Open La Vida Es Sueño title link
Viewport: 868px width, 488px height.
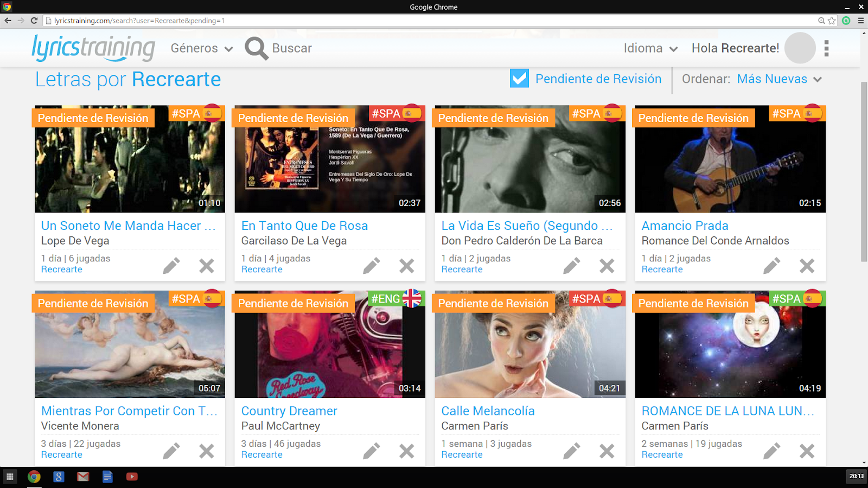pyautogui.click(x=527, y=226)
